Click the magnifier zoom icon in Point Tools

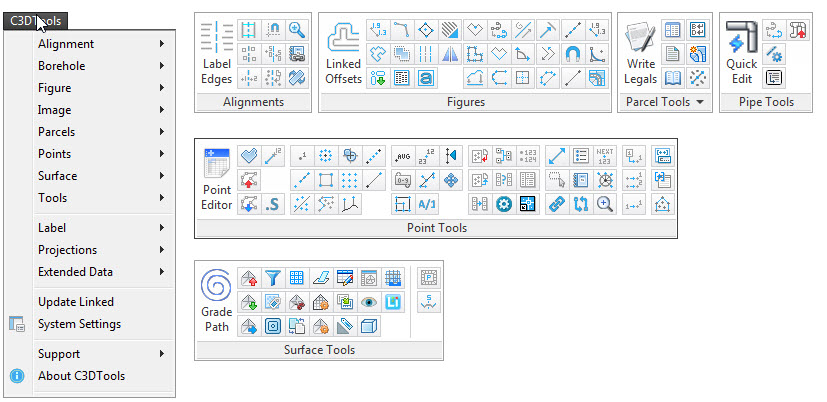coord(605,204)
